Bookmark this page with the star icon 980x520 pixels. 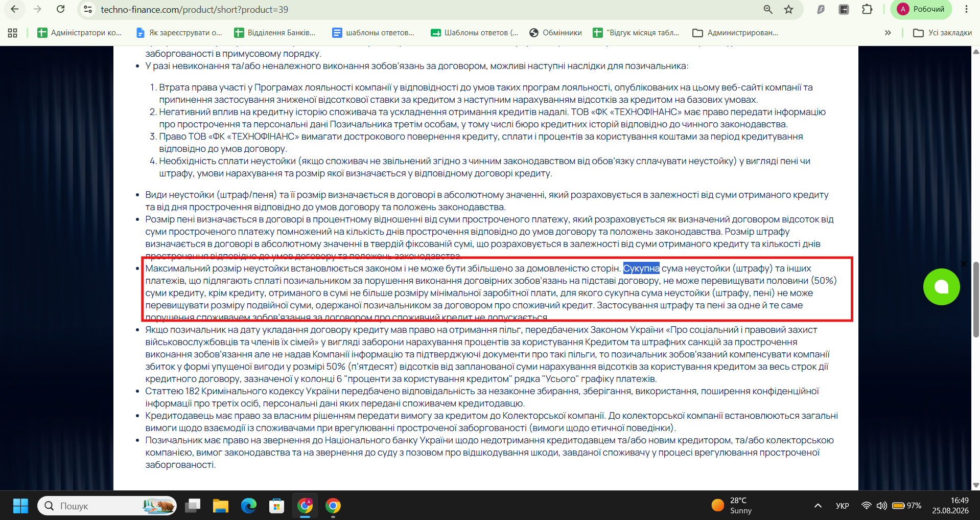(x=789, y=9)
